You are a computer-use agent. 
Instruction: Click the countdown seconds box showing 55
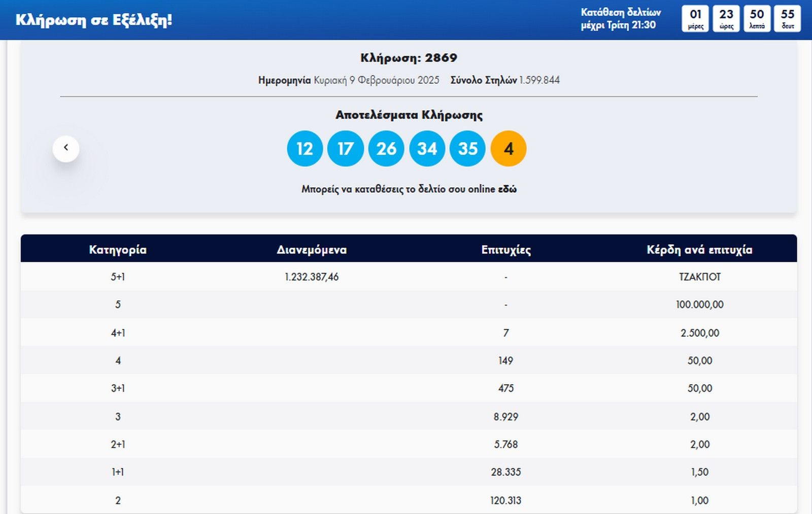787,19
